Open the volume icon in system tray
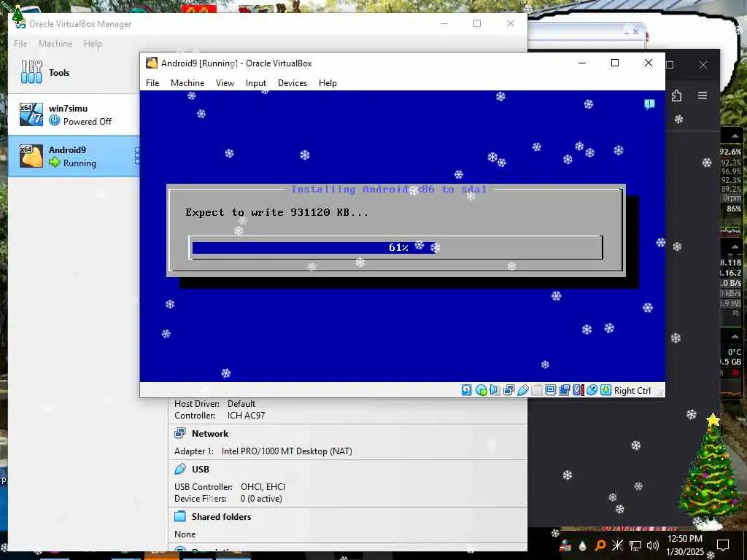Screen dimensions: 747x560 point(653,545)
